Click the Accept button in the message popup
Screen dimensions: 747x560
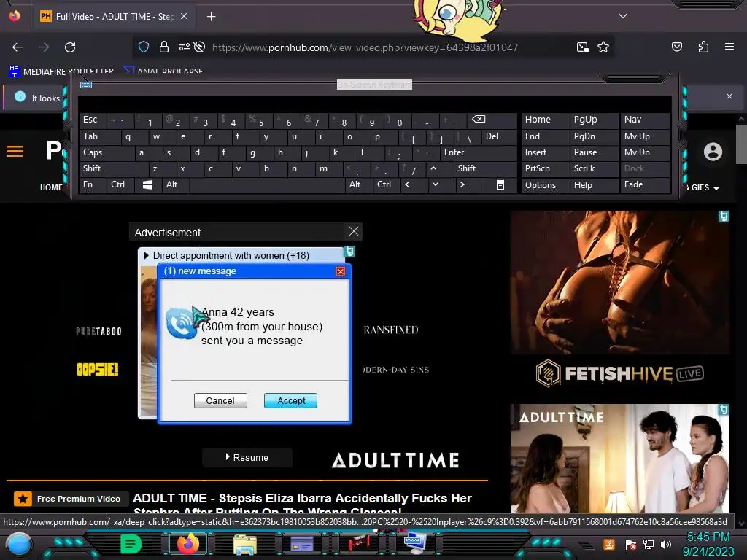(x=290, y=401)
